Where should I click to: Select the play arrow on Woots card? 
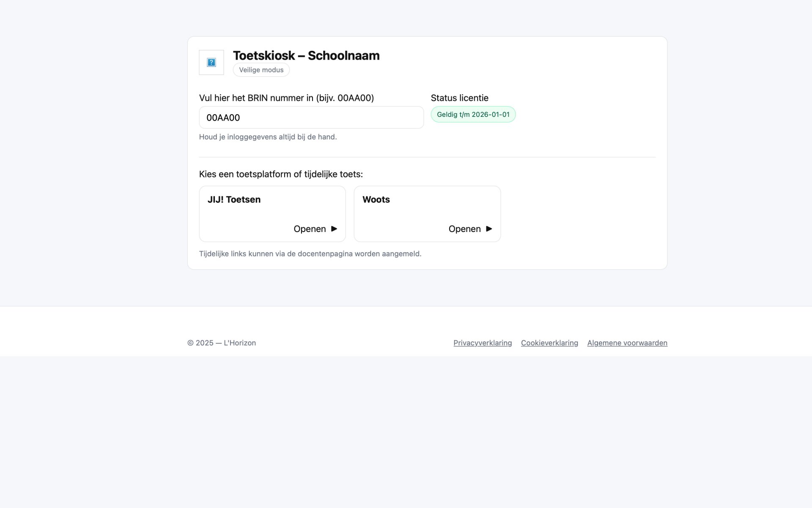coord(489,229)
